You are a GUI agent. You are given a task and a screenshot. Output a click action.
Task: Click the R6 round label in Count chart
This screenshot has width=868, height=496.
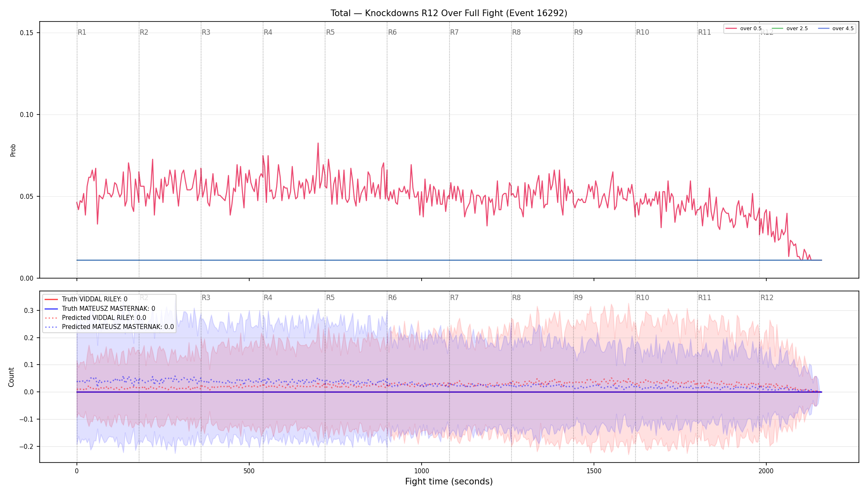click(392, 298)
